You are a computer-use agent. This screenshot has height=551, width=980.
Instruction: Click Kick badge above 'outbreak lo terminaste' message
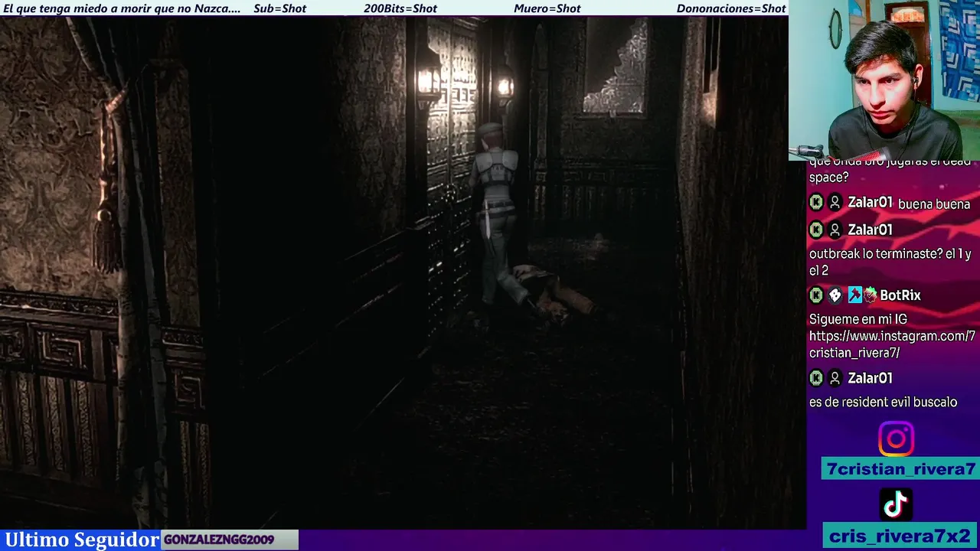tap(816, 230)
